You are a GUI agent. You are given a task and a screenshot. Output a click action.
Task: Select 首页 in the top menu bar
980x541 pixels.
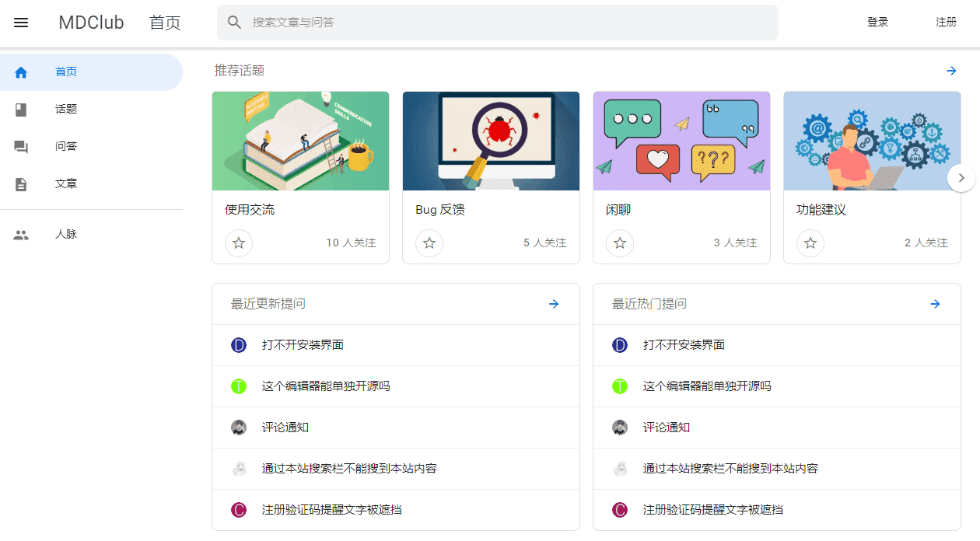point(164,23)
